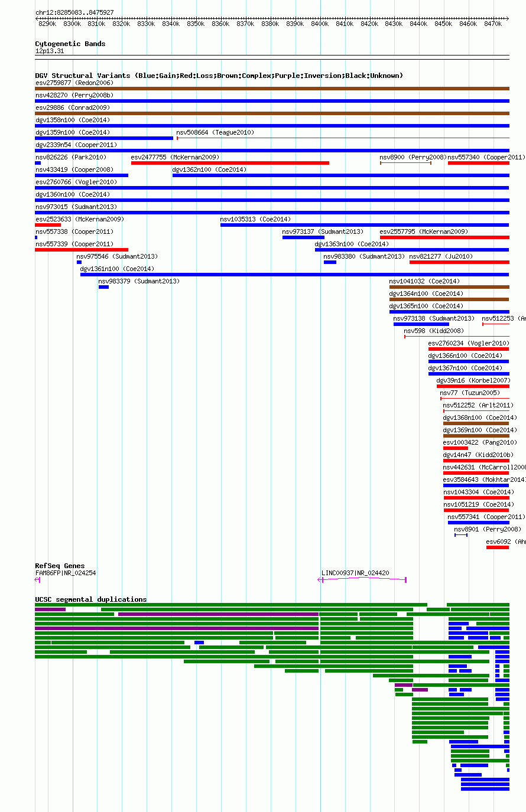Click the DGV Structural Variants track title

219,76
